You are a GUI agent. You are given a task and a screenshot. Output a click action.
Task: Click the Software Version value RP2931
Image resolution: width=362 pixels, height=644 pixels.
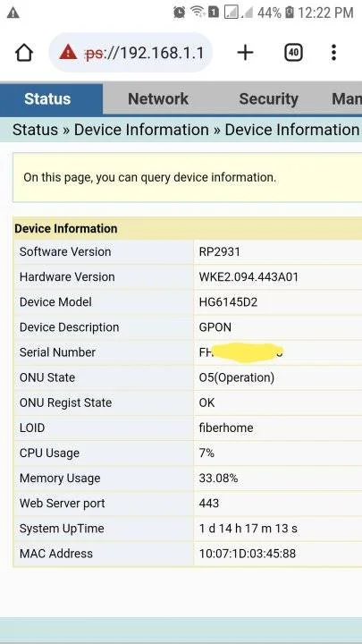[x=220, y=251]
